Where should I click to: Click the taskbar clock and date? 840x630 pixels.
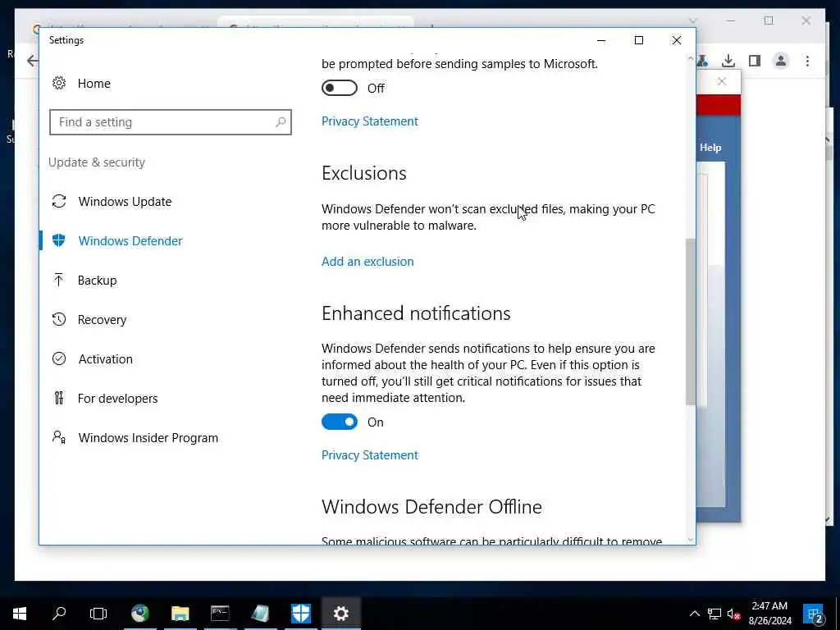tap(769, 614)
